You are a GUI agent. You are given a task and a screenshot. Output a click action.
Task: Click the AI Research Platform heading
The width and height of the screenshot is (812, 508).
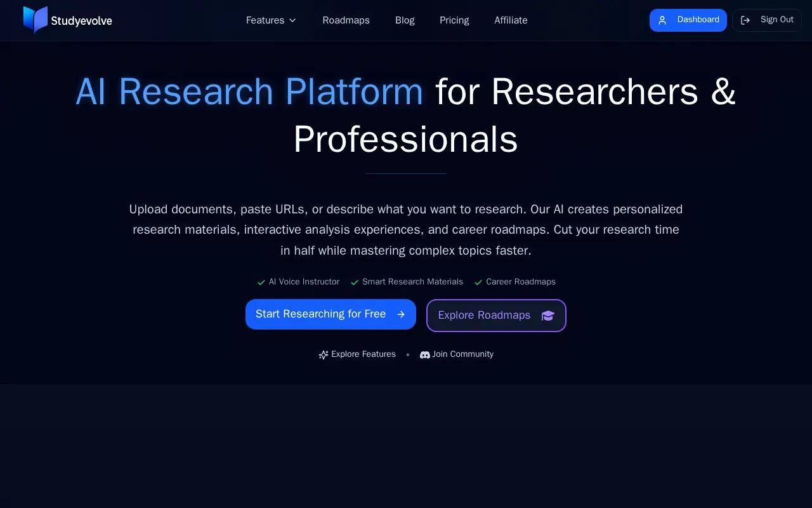point(249,91)
